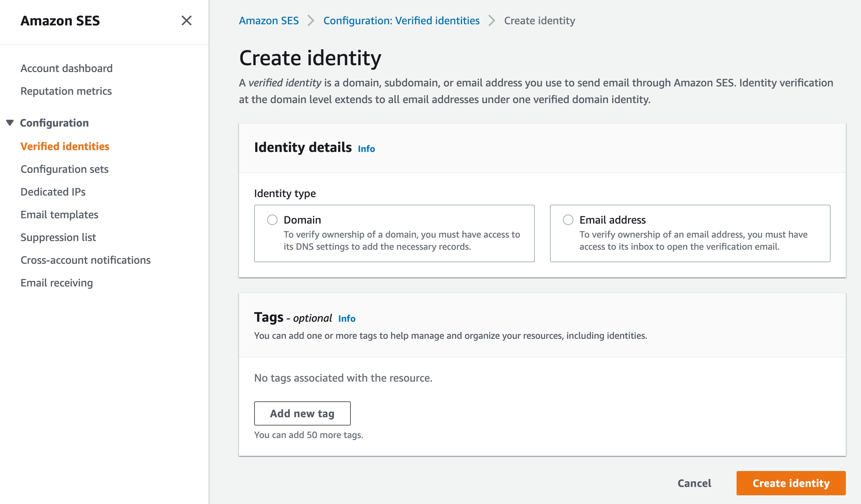Open Configuration sets in sidebar
861x504 pixels.
tap(64, 169)
